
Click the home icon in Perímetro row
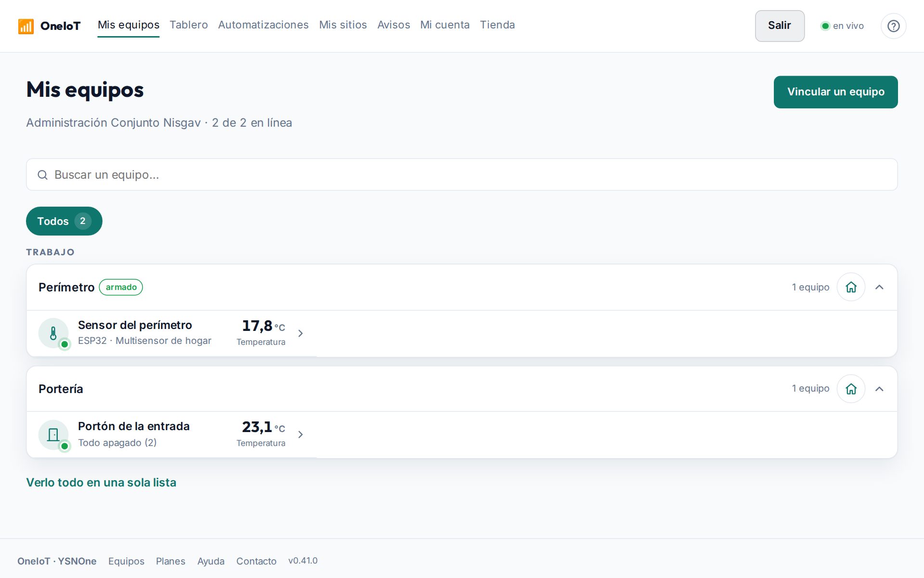(851, 287)
